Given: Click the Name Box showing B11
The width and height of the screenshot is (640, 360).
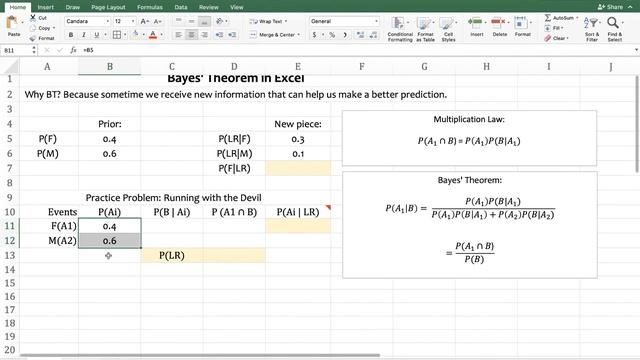Looking at the screenshot, I should pos(16,50).
